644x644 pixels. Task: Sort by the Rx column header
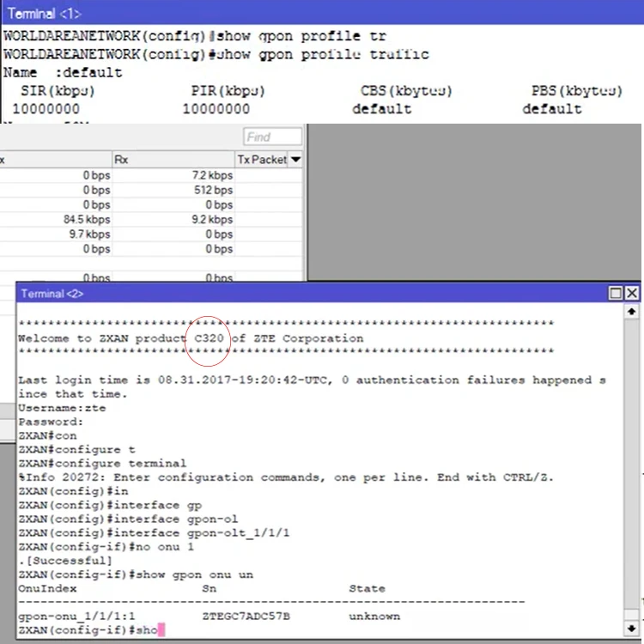173,160
